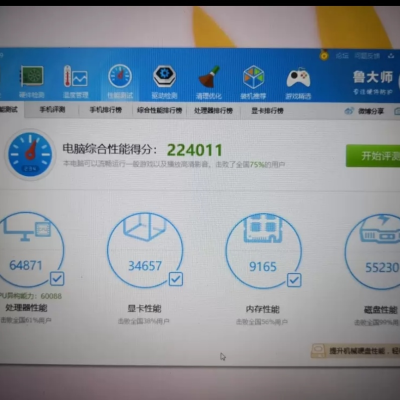Toggle the checkbox under score 9165

point(294,280)
